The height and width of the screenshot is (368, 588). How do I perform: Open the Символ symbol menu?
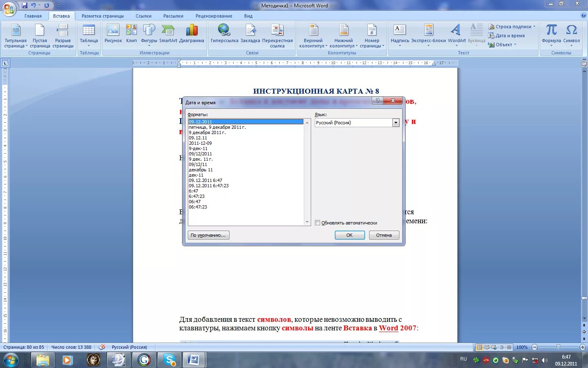[571, 35]
